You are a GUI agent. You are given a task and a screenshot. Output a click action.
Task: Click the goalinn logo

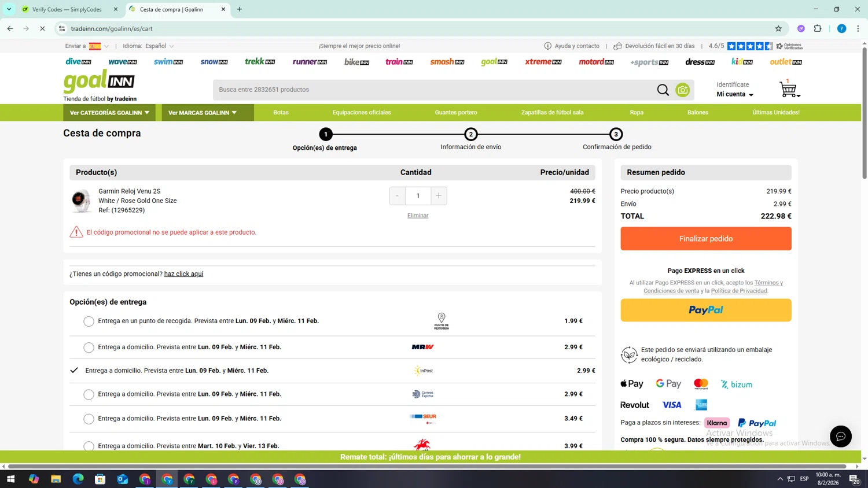pyautogui.click(x=99, y=82)
